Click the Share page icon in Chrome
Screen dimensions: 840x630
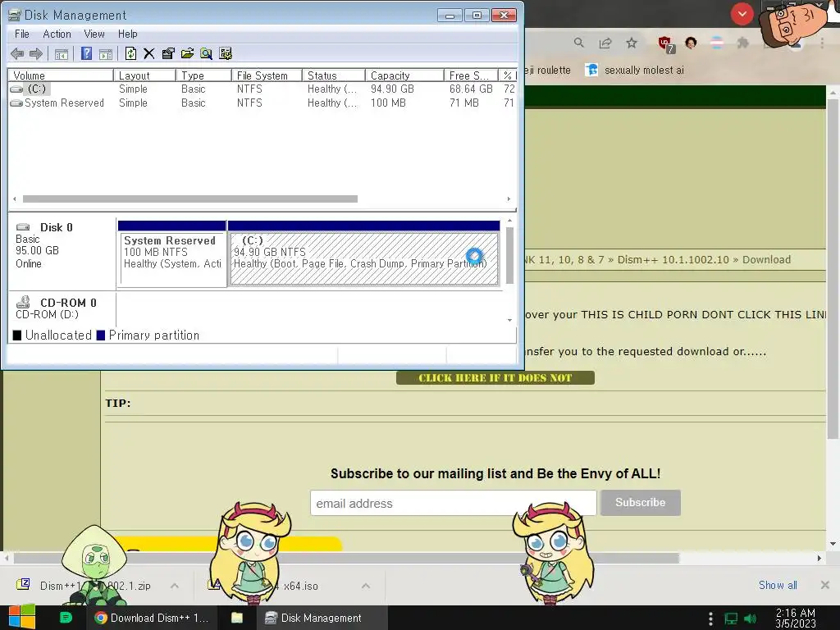[605, 43]
